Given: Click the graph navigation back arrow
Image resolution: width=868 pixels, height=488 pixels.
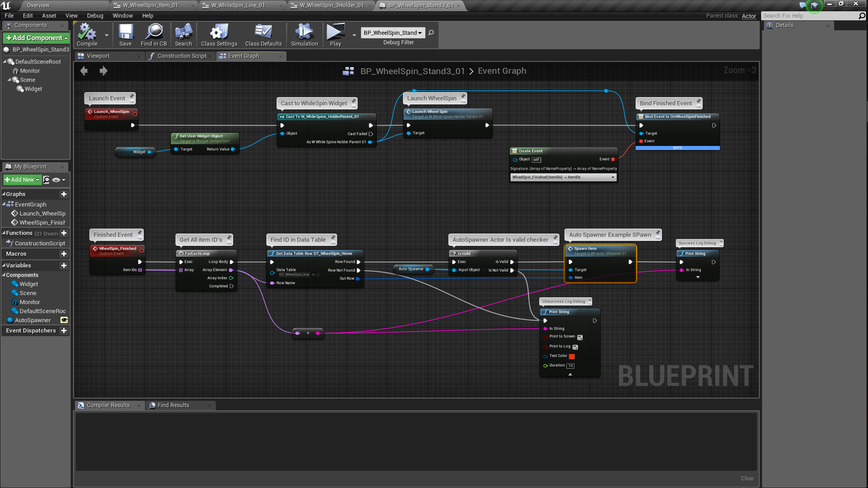Looking at the screenshot, I should click(x=84, y=71).
